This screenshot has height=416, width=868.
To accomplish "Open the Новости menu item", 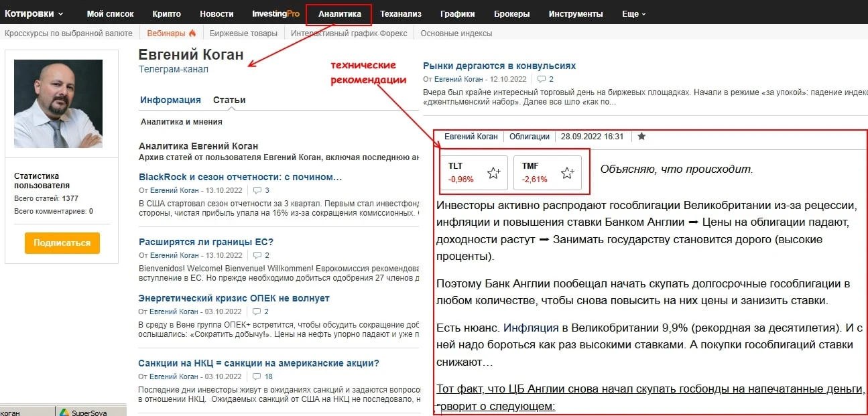I will point(216,14).
